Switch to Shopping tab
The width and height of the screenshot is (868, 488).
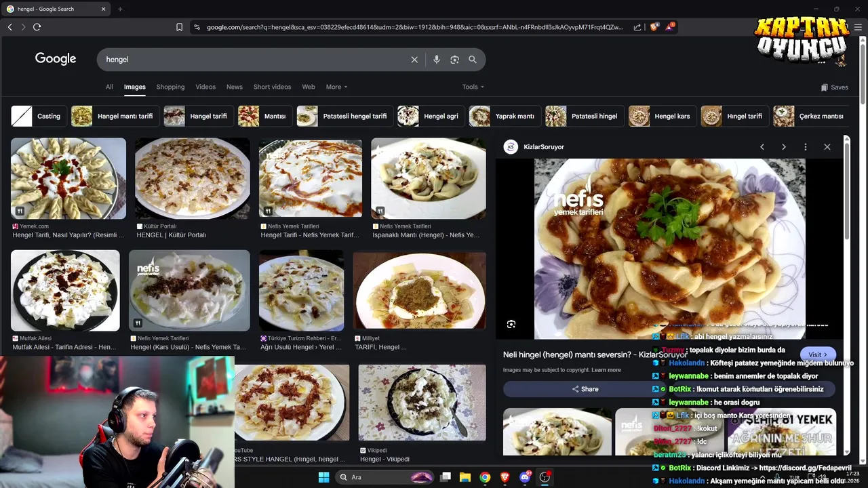tap(170, 87)
